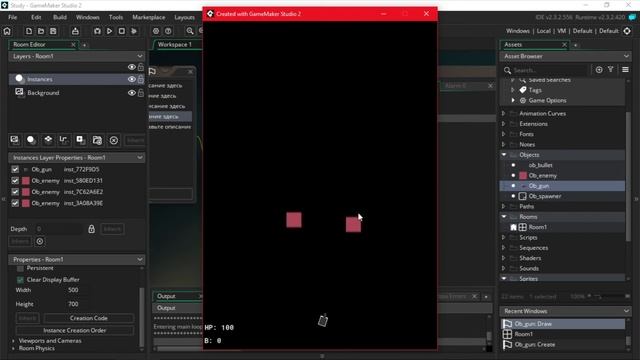Add new asset with plus icon
The image size is (640, 360).
click(599, 70)
